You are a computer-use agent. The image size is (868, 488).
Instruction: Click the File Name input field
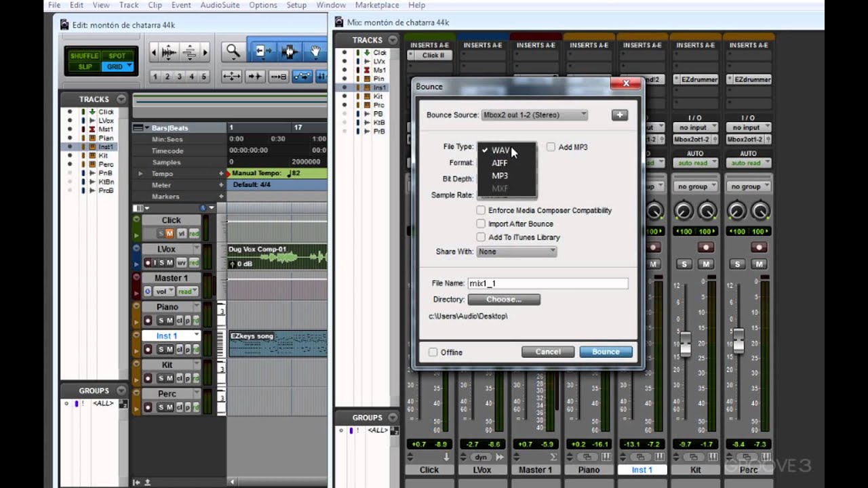coord(548,283)
